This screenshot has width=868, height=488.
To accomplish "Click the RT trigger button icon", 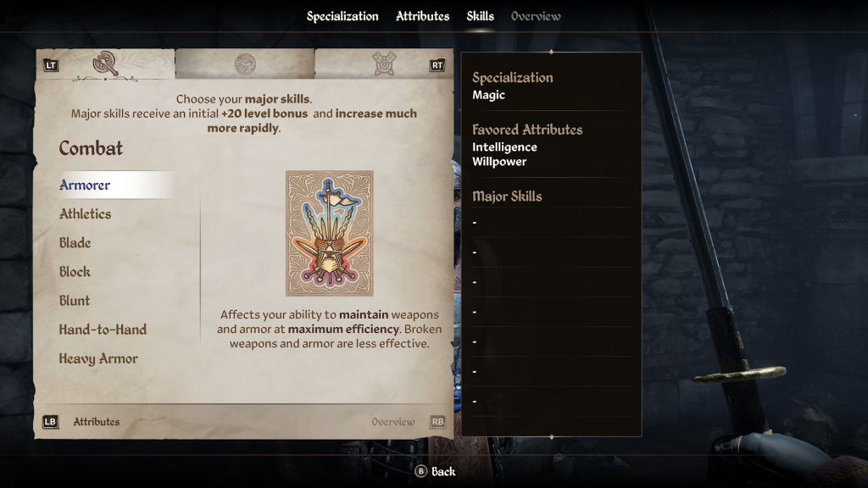I will pyautogui.click(x=437, y=65).
